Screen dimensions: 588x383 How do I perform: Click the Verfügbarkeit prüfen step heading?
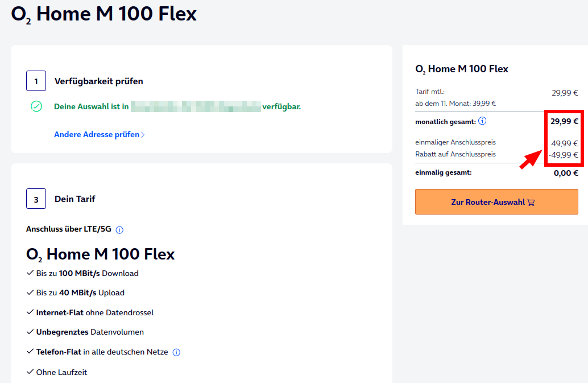(99, 81)
